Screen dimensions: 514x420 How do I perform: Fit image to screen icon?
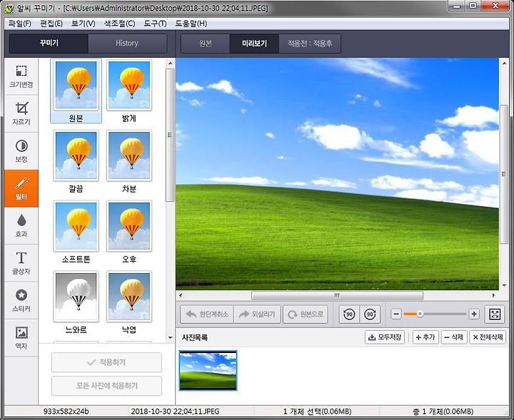[494, 314]
